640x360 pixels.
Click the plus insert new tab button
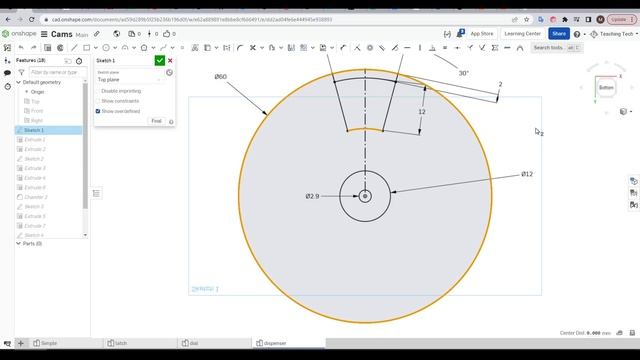(x=21, y=343)
